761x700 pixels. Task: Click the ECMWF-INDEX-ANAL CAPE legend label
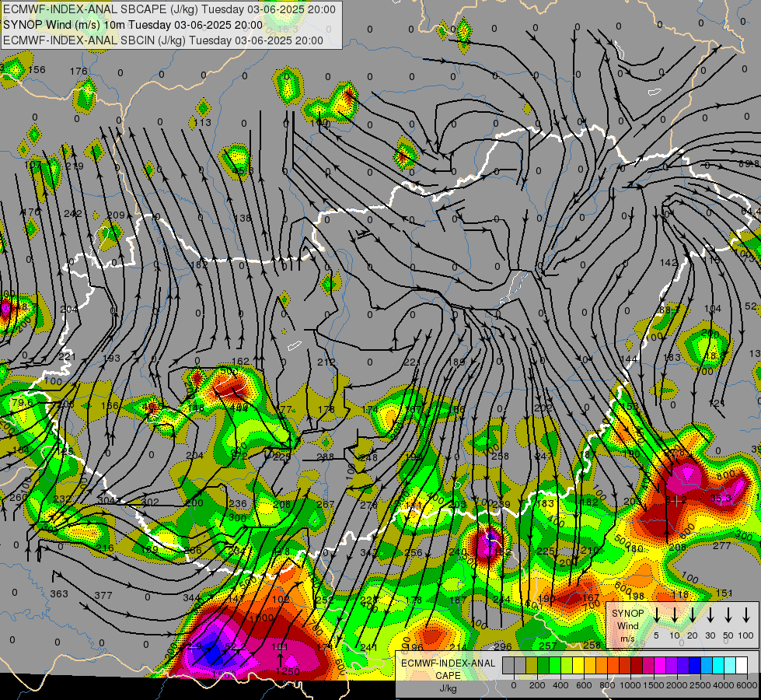(448, 669)
